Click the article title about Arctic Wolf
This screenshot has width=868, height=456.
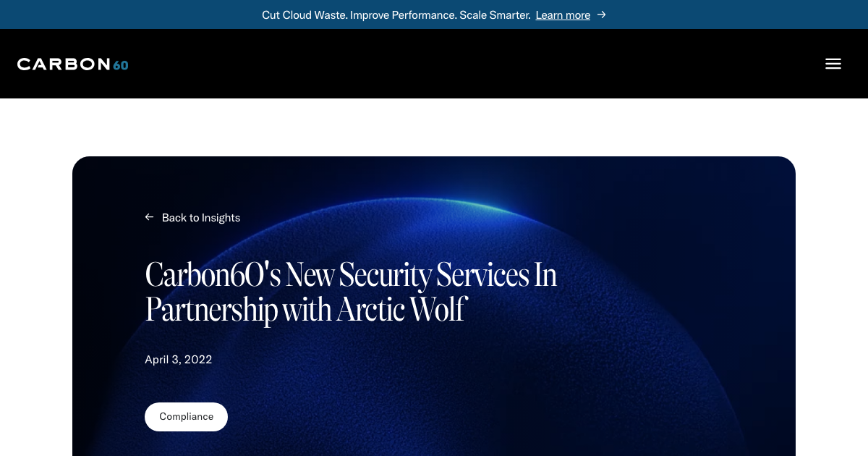[351, 292]
